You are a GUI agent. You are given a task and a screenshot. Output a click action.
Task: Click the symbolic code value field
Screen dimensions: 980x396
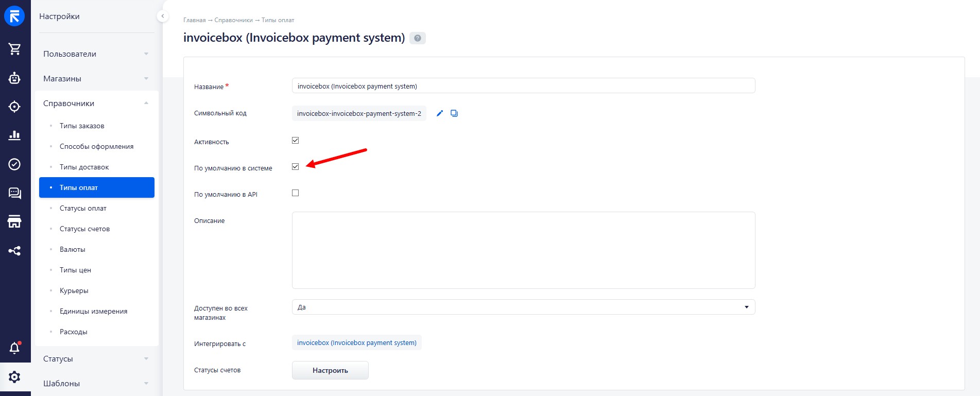(359, 113)
